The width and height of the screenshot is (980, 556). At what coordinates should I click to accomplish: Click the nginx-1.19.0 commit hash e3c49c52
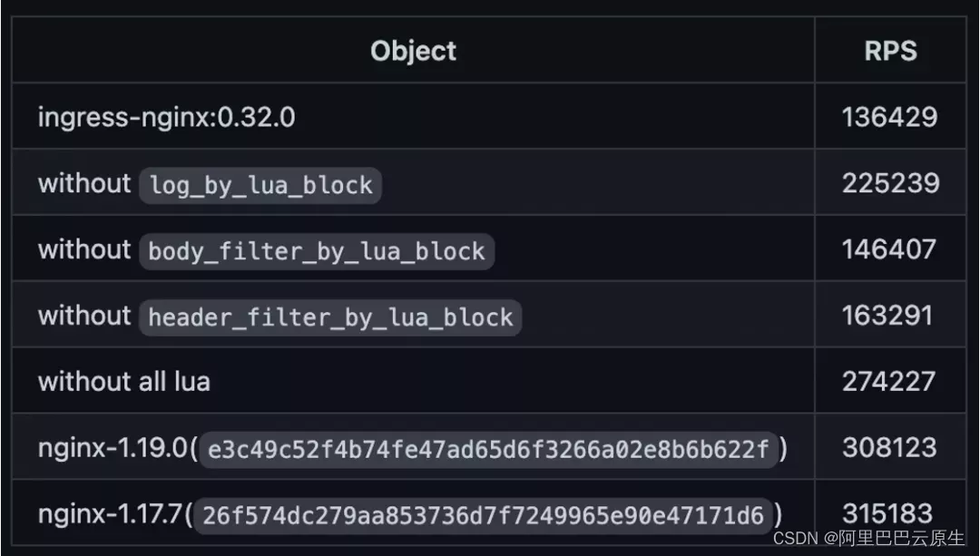pos(488,449)
